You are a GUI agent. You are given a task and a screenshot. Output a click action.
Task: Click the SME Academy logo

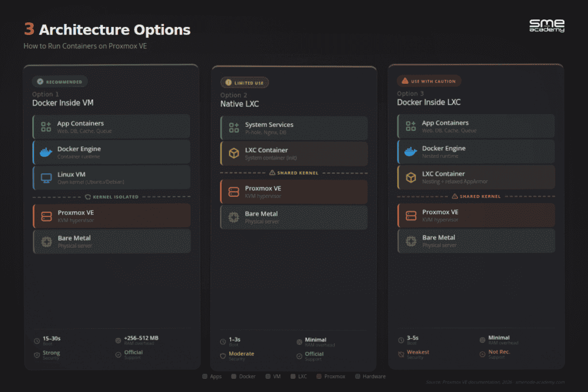547,25
